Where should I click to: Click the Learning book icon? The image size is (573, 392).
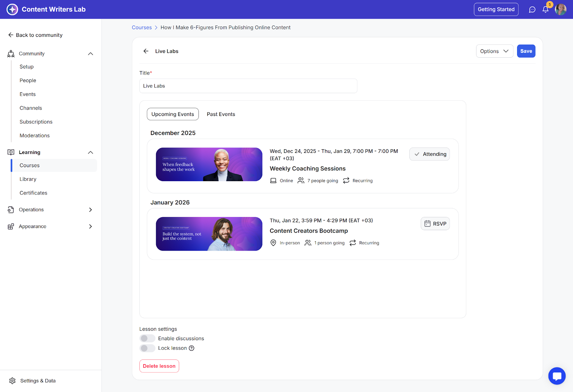pyautogui.click(x=11, y=152)
